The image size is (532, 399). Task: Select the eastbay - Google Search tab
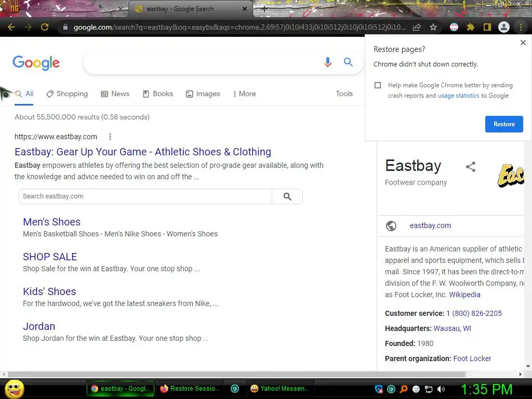coord(190,9)
